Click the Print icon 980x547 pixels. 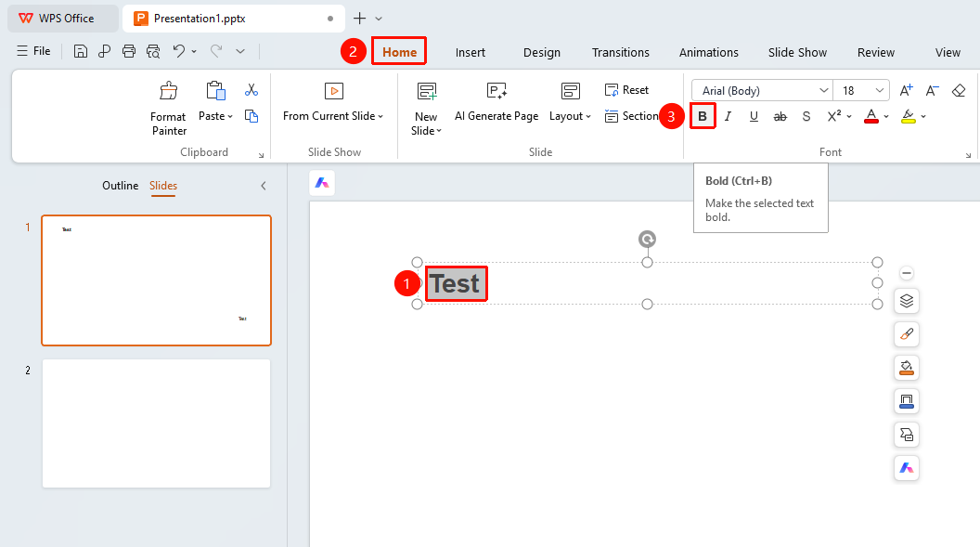129,51
